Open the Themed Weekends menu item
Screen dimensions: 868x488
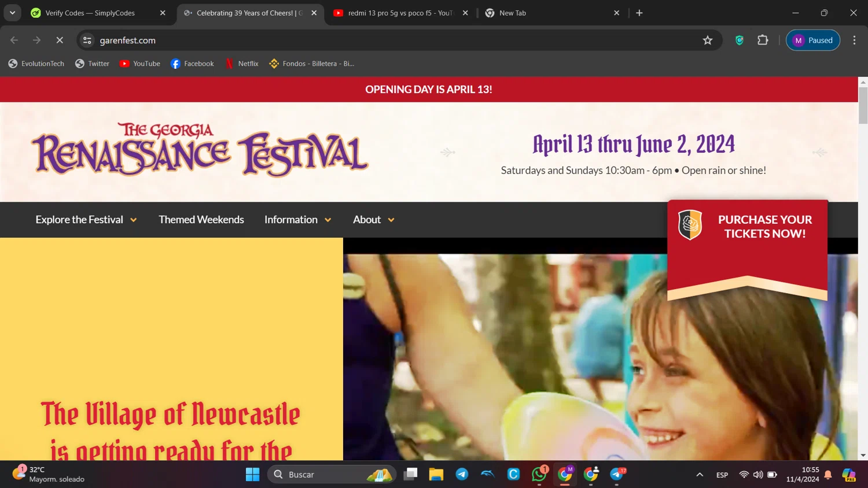201,220
